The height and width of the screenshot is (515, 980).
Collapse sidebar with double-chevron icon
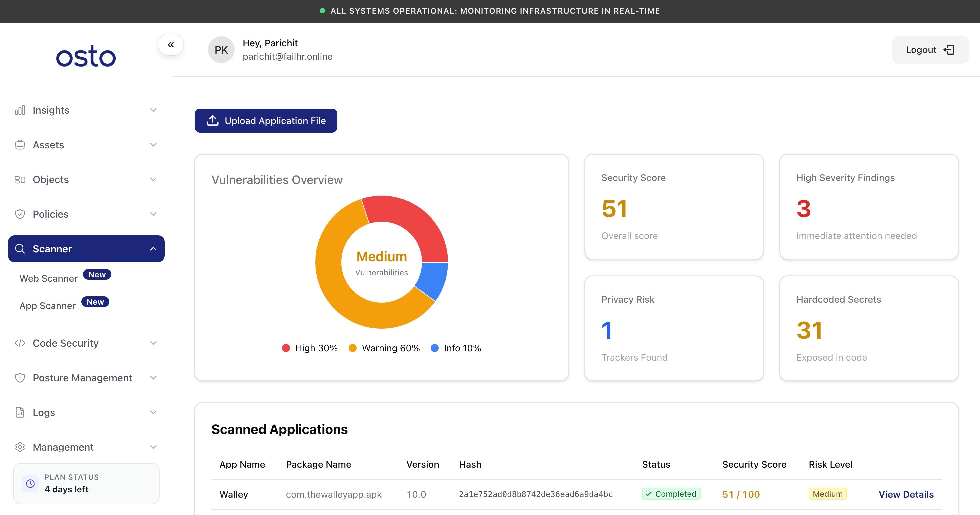[x=170, y=45]
